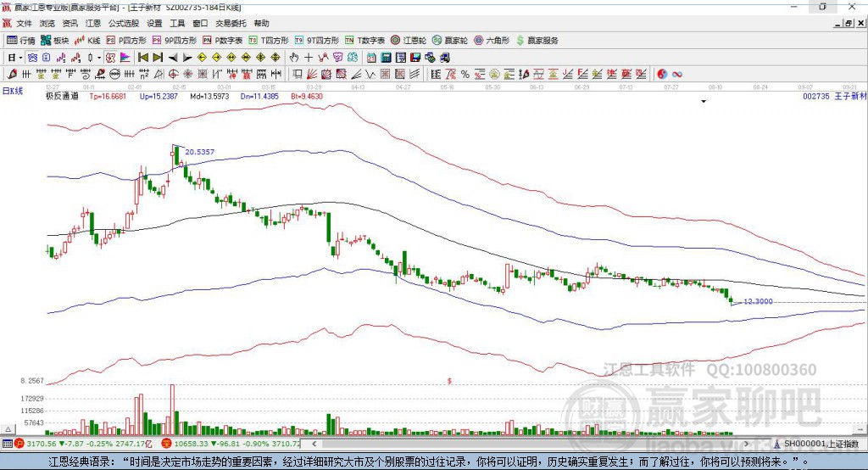Open the P数字表 tool
This screenshot has height=470, width=868.
click(223, 41)
